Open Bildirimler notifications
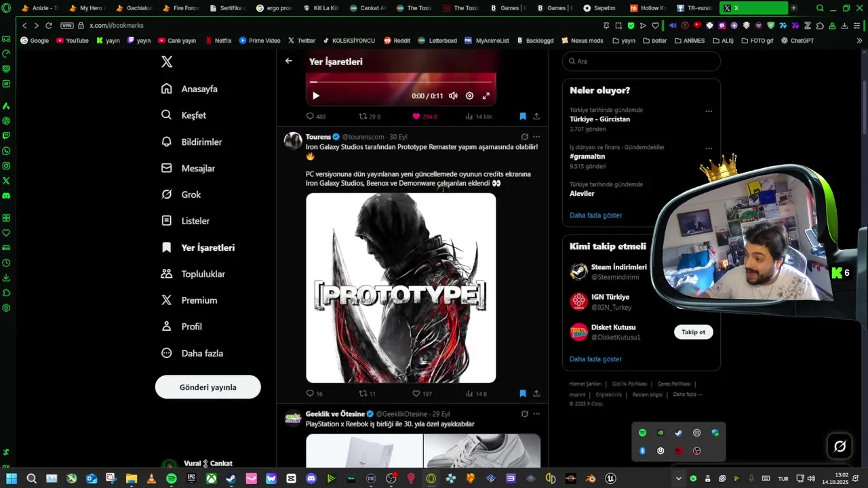 (x=192, y=142)
